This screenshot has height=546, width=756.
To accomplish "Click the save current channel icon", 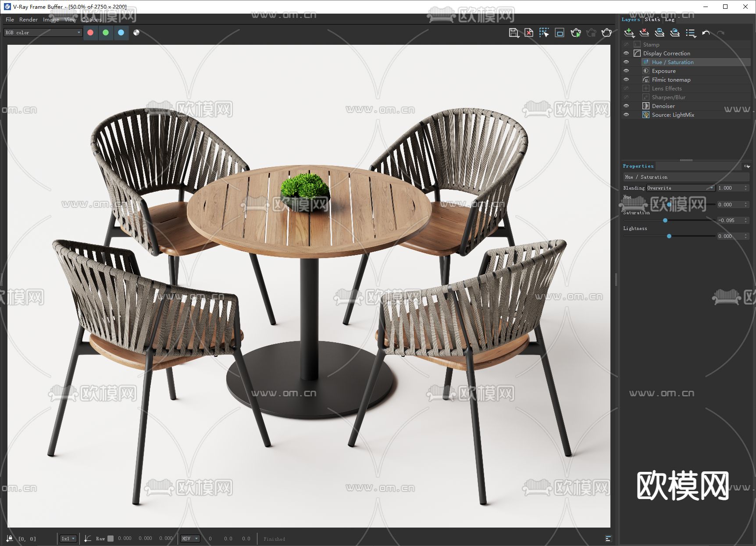I will [514, 33].
